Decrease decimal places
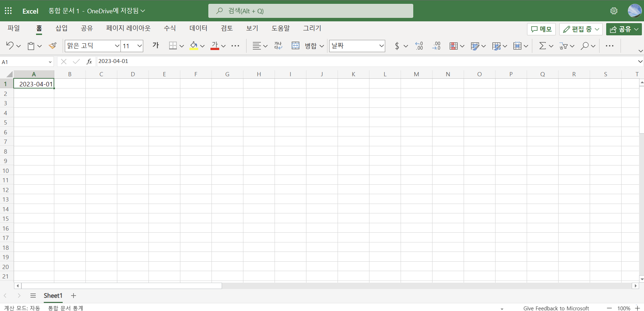The width and height of the screenshot is (644, 311). coord(436,46)
